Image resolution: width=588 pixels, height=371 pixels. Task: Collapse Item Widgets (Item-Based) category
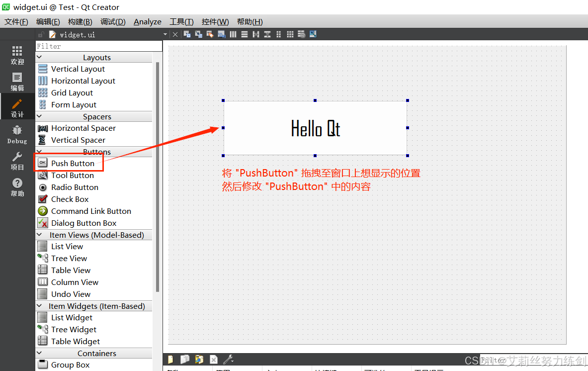click(x=39, y=306)
